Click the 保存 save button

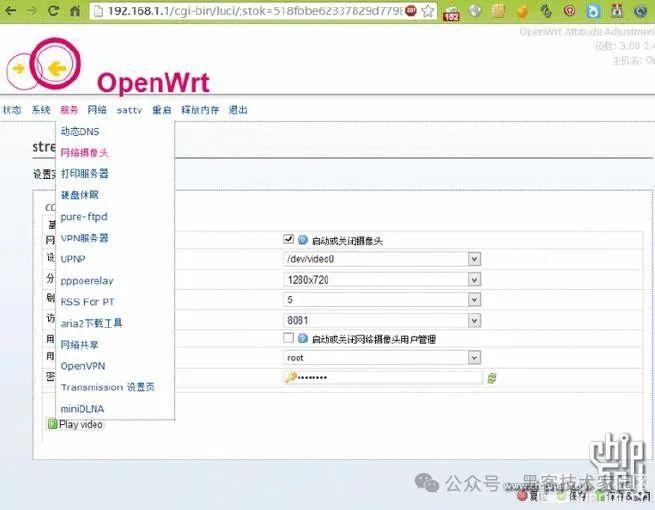click(x=573, y=496)
